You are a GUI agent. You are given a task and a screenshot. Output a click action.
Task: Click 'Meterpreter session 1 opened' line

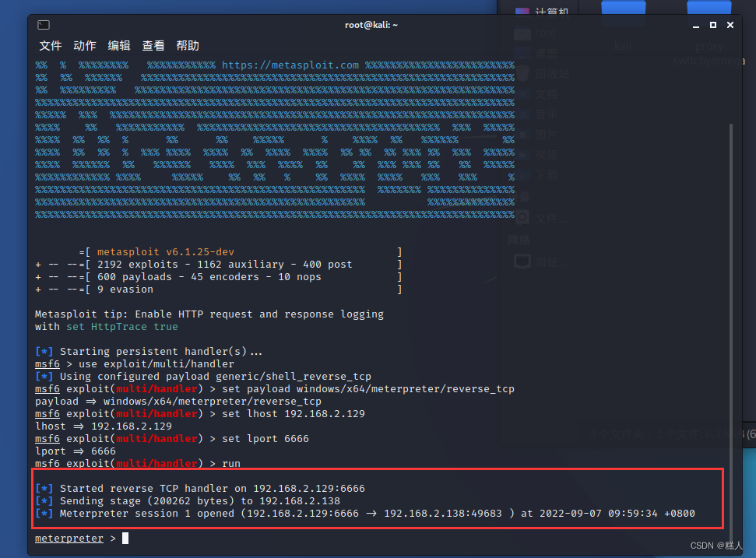(x=365, y=514)
